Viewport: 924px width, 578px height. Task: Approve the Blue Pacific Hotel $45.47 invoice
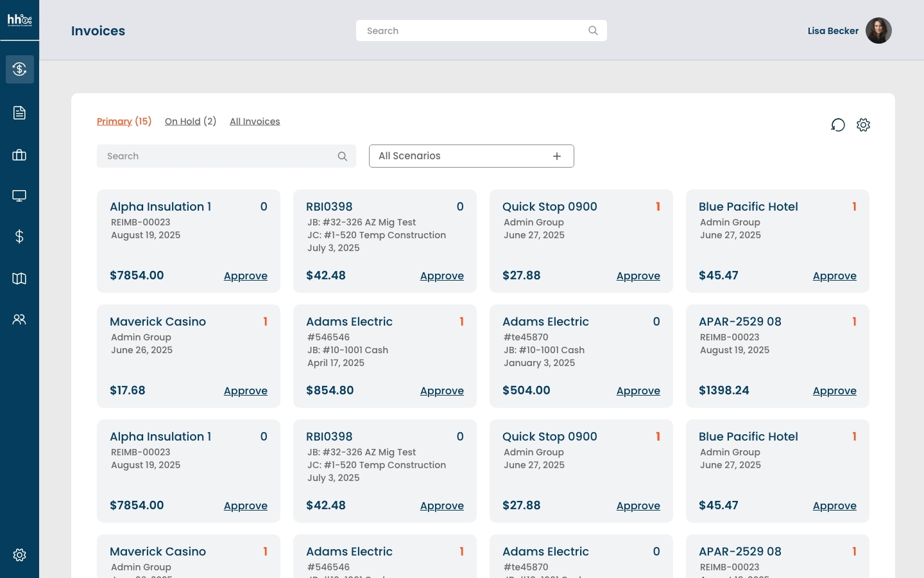tap(834, 276)
